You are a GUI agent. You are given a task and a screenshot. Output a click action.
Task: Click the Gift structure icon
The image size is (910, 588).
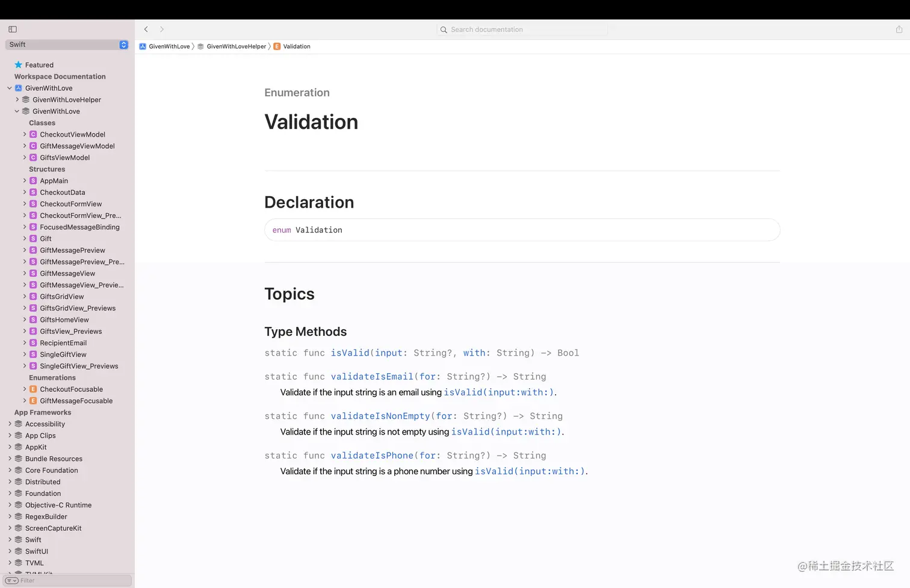(x=33, y=239)
